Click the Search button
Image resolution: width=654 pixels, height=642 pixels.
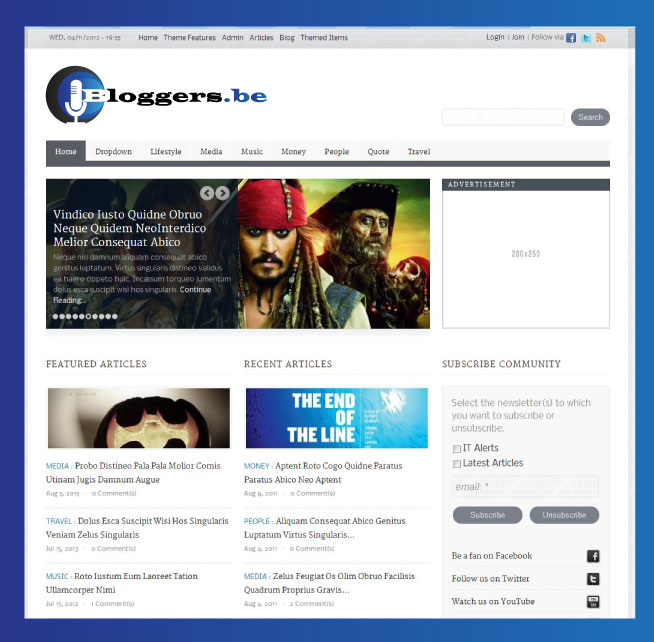click(590, 117)
